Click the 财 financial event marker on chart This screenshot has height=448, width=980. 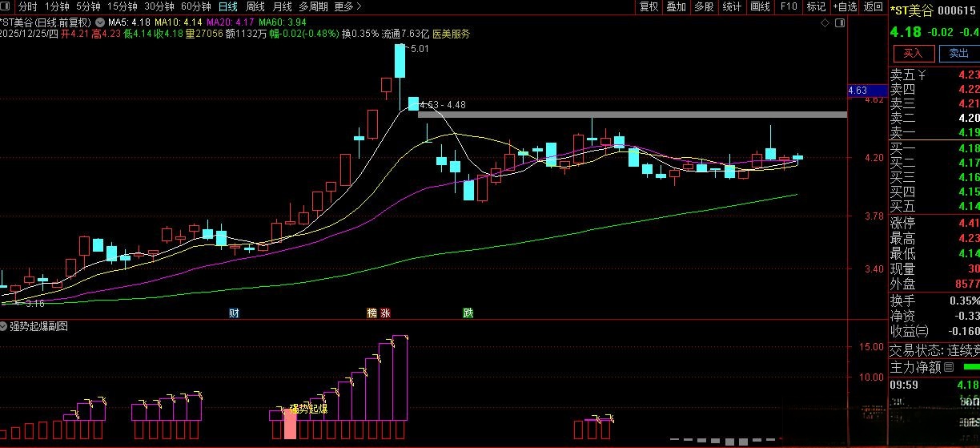pos(234,313)
